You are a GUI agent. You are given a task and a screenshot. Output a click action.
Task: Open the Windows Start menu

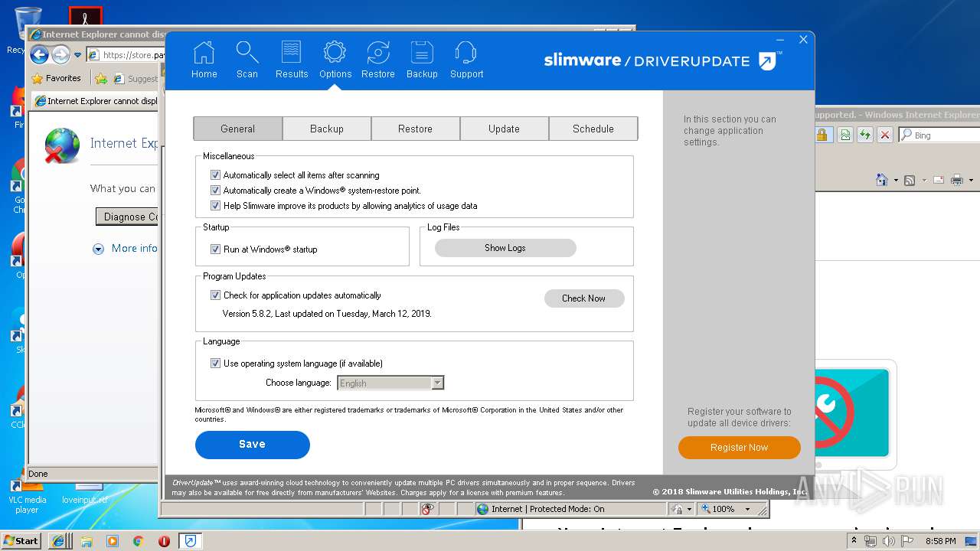tap(21, 541)
